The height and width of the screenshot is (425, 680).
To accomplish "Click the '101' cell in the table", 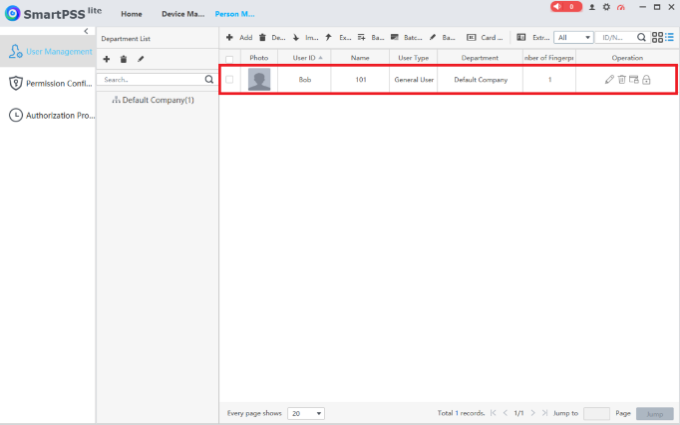I will [x=360, y=80].
